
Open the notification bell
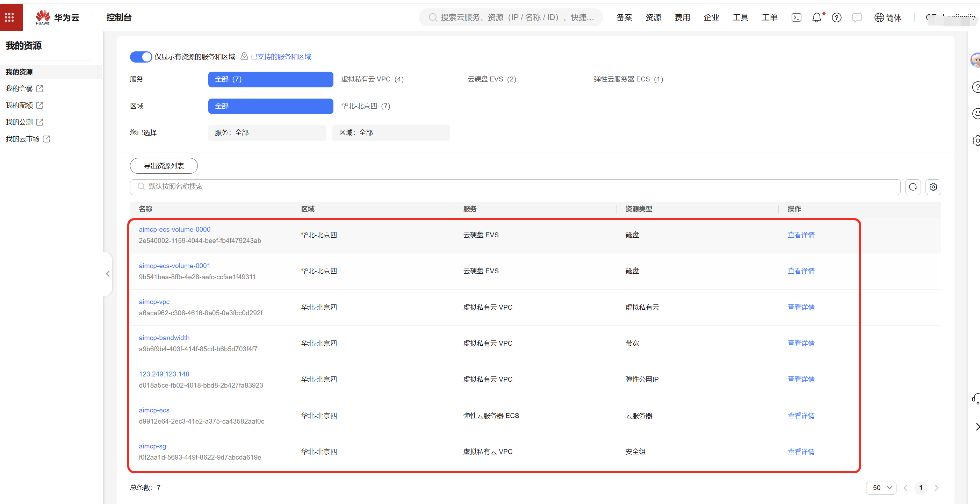[x=816, y=17]
